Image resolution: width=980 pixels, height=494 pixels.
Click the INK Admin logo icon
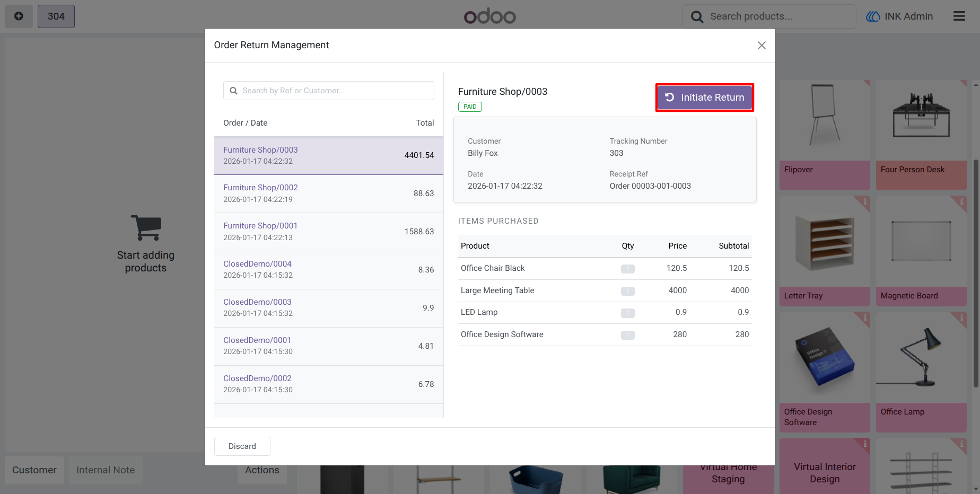coord(873,16)
